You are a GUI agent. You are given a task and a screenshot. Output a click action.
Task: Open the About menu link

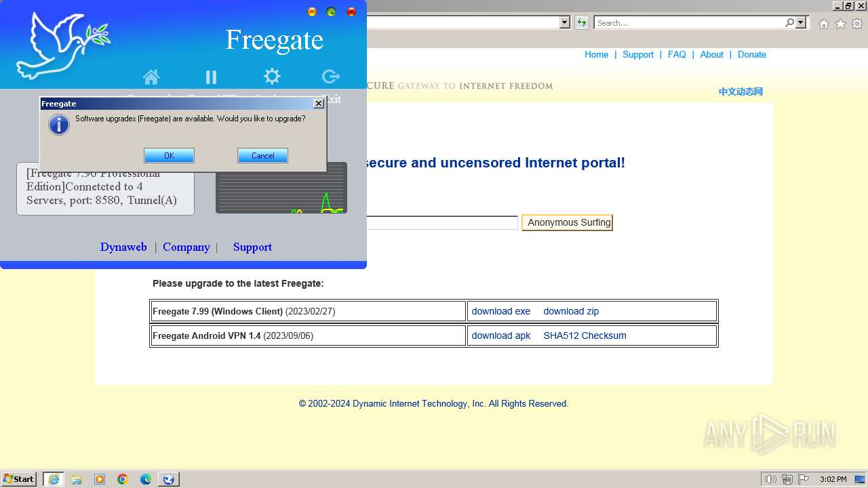712,54
